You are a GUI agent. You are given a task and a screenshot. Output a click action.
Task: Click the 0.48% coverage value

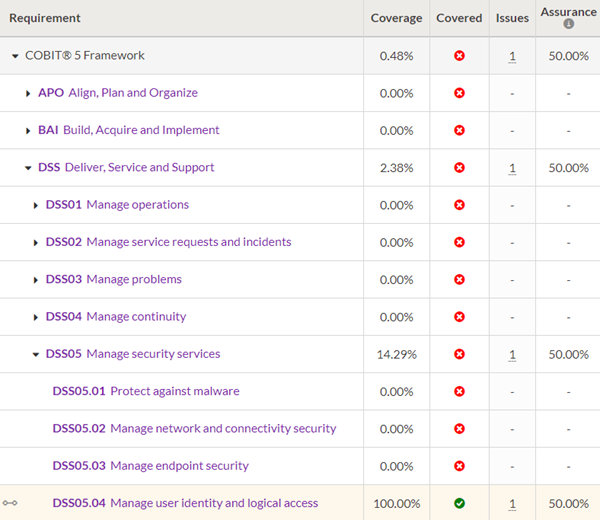point(396,56)
